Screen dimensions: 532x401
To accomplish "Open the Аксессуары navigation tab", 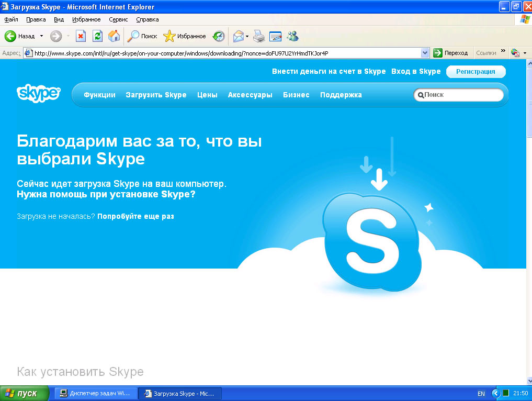I will click(250, 95).
